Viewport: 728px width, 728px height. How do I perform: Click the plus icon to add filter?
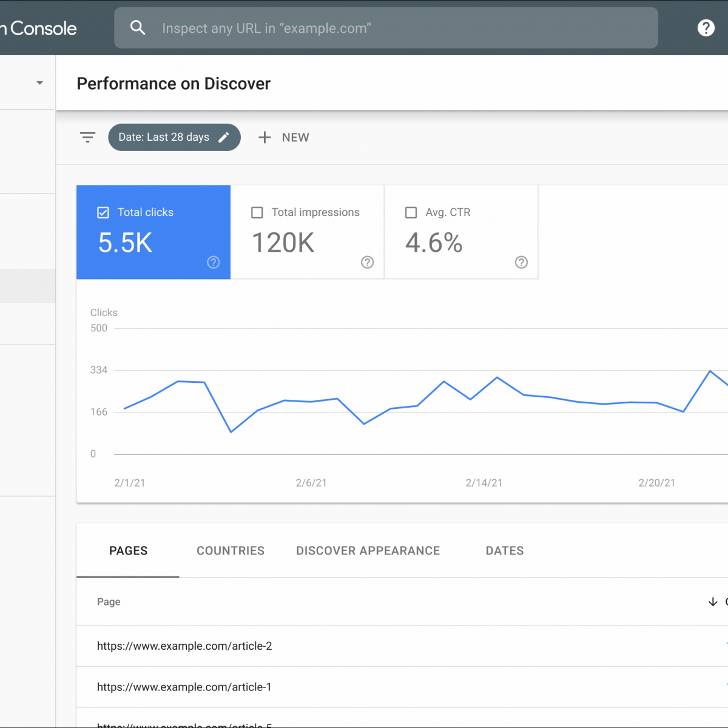(265, 138)
